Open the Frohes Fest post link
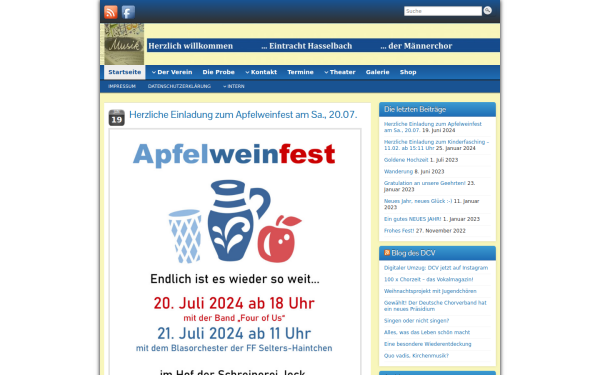 point(399,231)
